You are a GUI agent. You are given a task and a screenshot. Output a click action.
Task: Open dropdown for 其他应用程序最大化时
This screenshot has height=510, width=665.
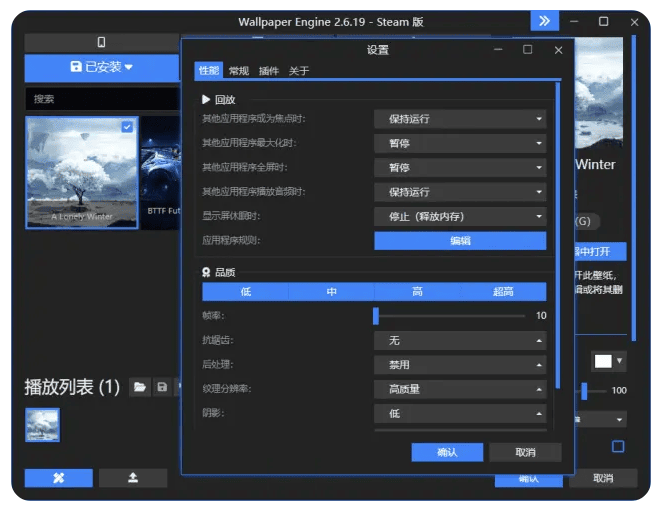(x=460, y=143)
